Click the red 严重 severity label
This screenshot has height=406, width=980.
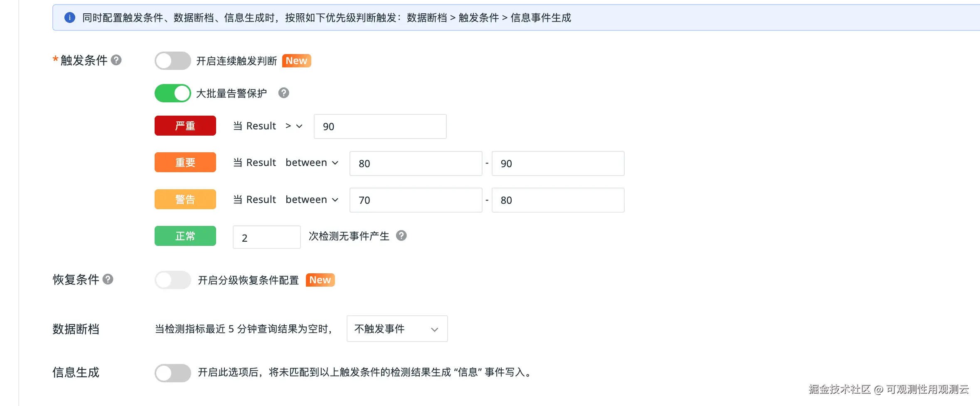(185, 126)
